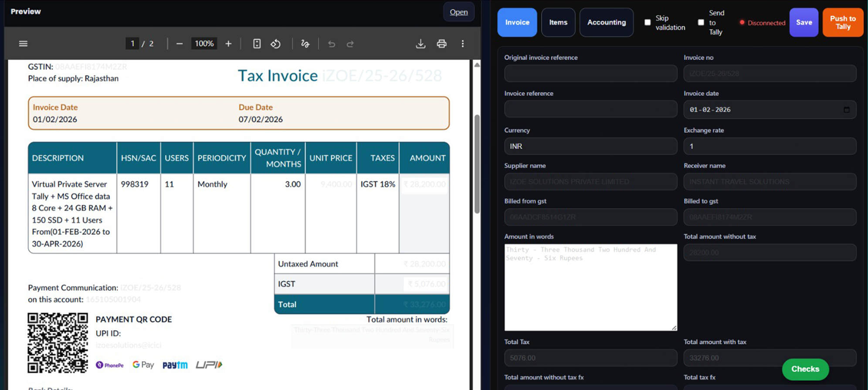868x390 pixels.
Task: Toggle the Skip validation checkbox
Action: point(648,22)
